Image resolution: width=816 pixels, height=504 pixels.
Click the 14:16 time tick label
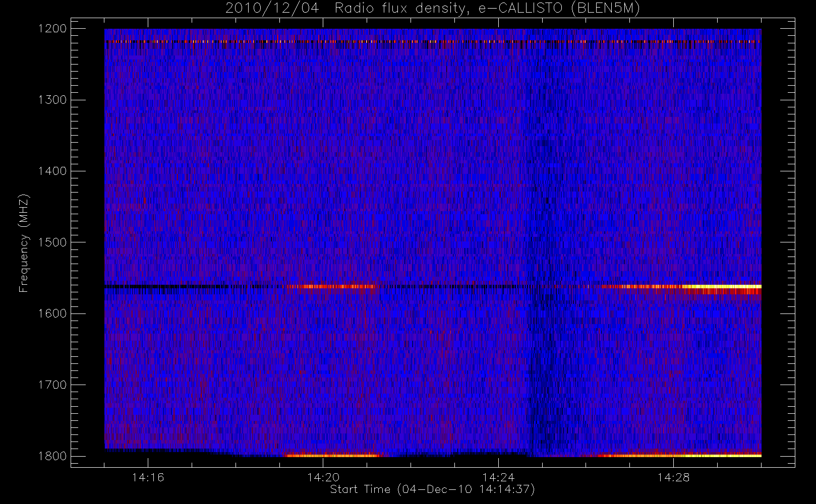[148, 477]
